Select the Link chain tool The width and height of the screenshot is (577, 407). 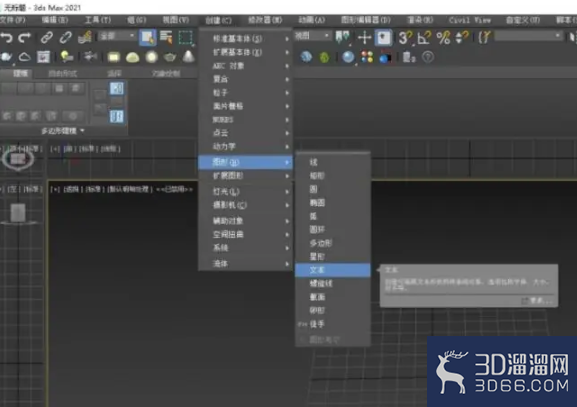tap(47, 37)
